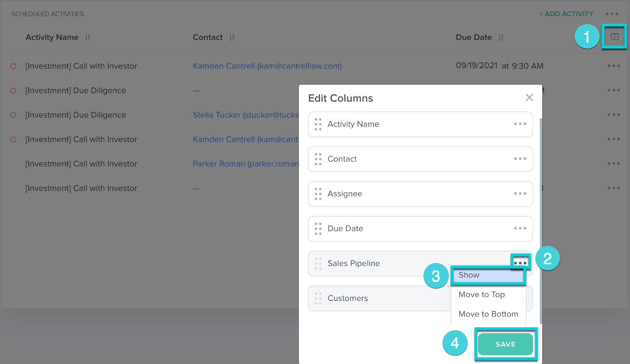The height and width of the screenshot is (364, 630).
Task: Open the column layout editor icon
Action: [x=614, y=37]
